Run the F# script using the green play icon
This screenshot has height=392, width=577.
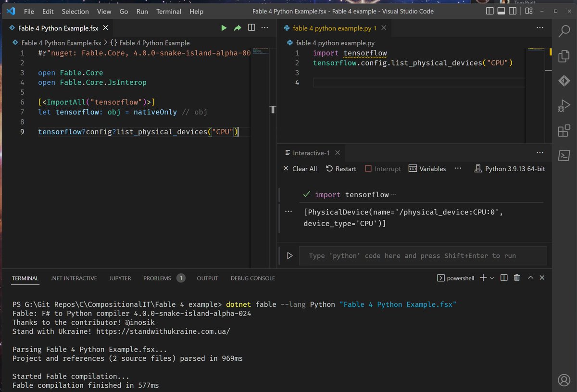click(x=224, y=27)
